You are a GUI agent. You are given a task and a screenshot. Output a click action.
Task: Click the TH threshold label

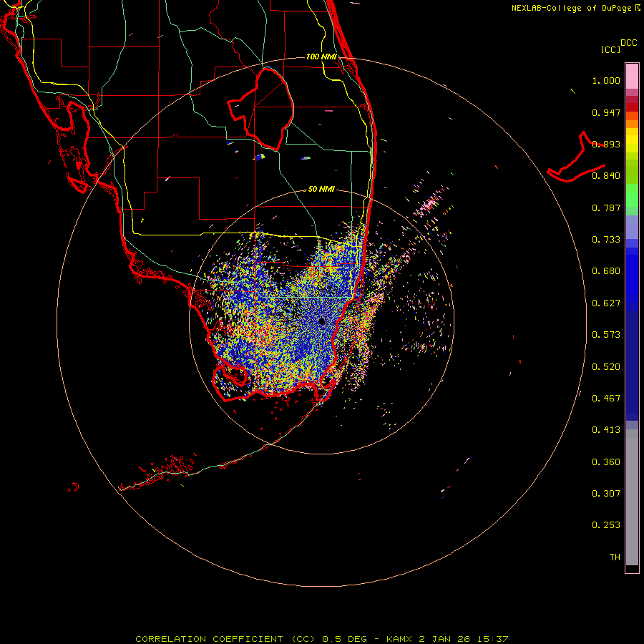[615, 557]
